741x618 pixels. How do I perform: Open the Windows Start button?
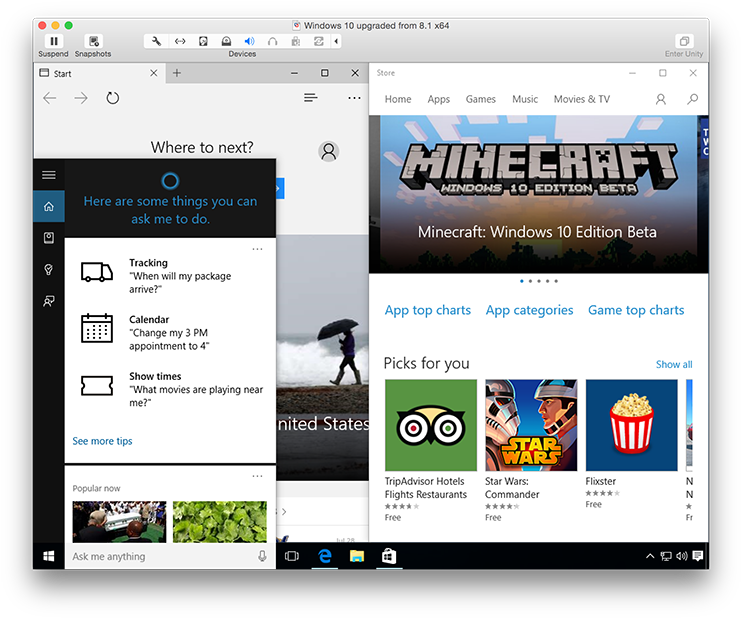[x=49, y=556]
